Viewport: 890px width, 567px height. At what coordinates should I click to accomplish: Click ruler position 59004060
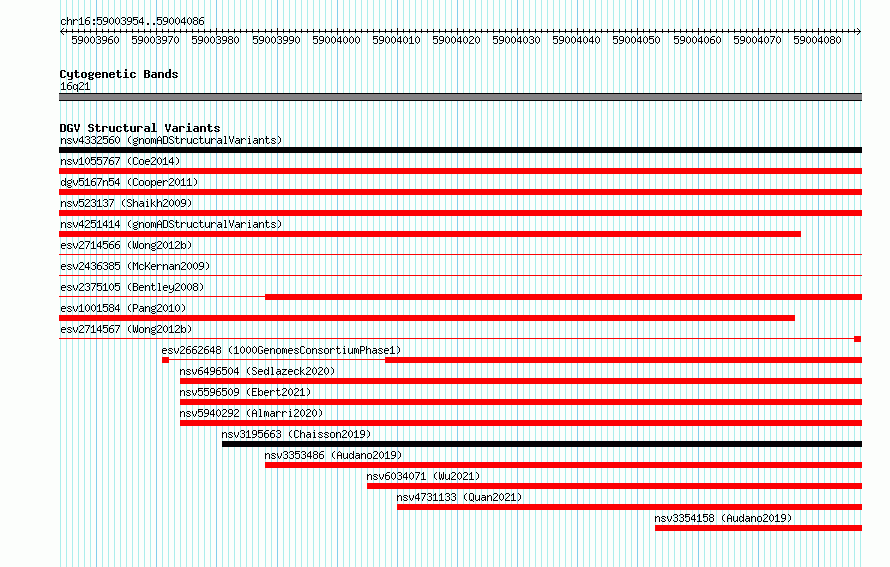click(x=697, y=40)
